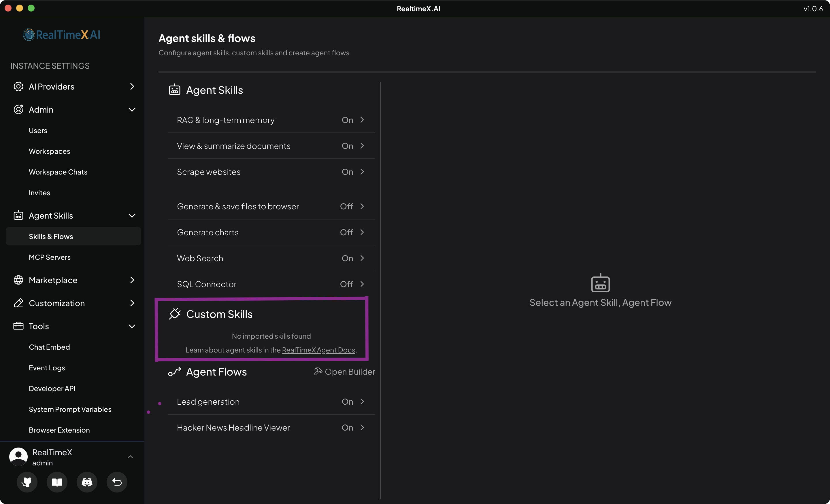Click the RealTimeX admin user avatar
Image resolution: width=830 pixels, height=504 pixels.
coord(18,456)
